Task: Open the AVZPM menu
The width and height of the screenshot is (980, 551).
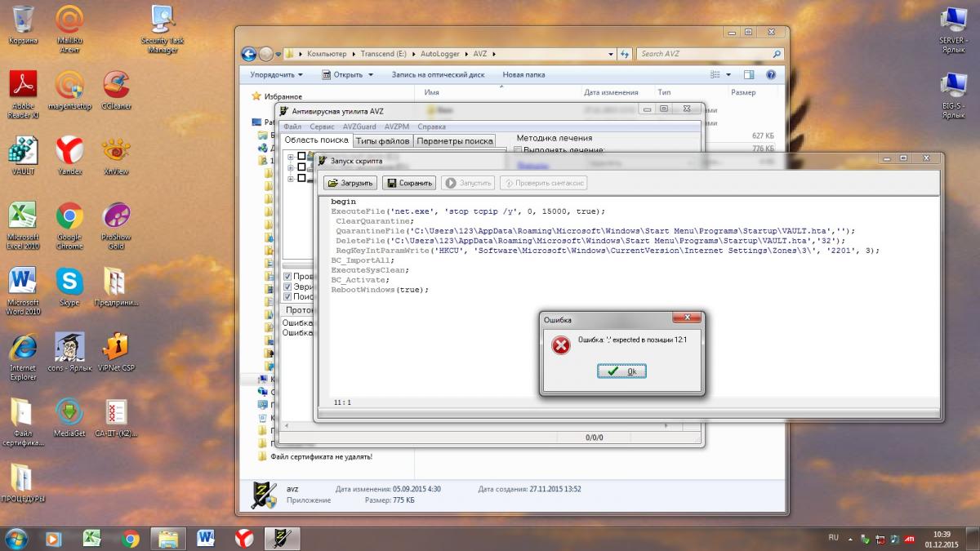Action: tap(397, 127)
